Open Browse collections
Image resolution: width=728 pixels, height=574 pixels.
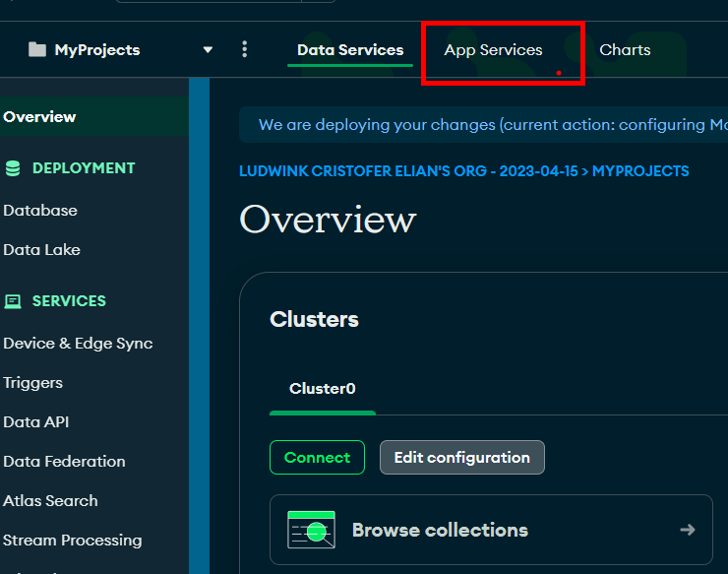pos(491,530)
